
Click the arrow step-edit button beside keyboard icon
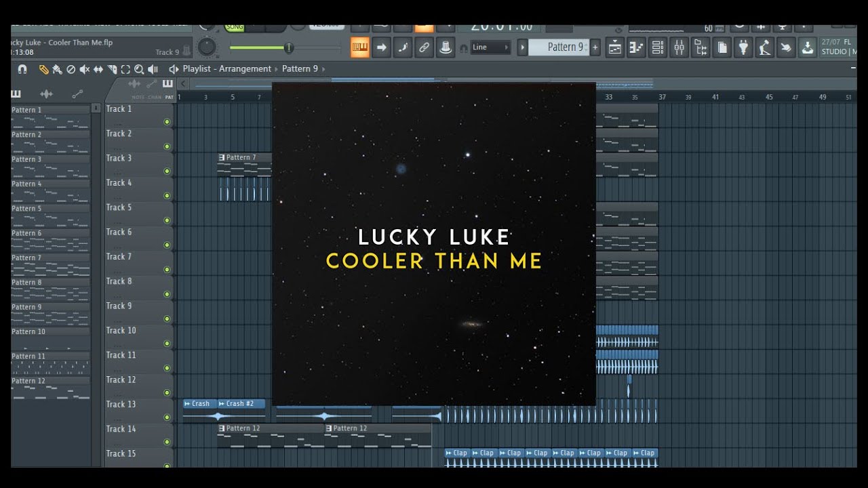tap(381, 47)
